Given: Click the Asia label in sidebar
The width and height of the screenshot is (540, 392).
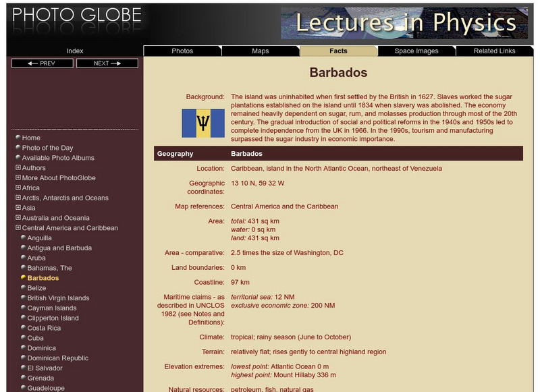Looking at the screenshot, I should point(29,208).
